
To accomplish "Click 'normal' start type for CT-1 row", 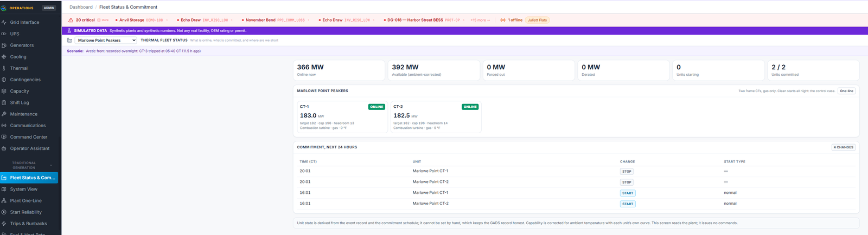I will [730, 193].
